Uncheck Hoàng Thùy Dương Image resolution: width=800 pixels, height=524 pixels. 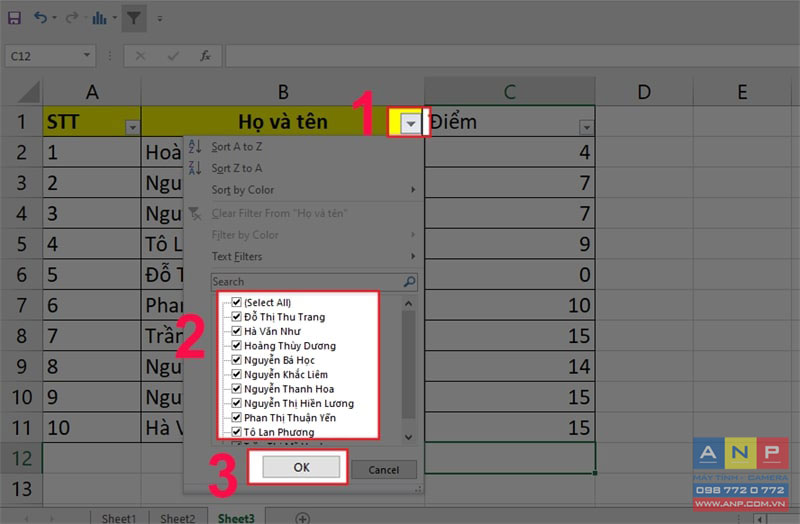point(236,345)
